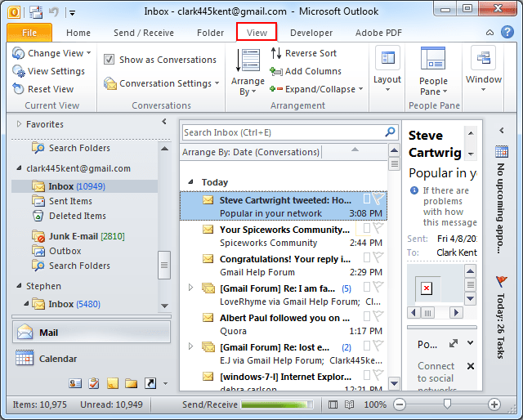Open the People Pane menu

pyautogui.click(x=433, y=71)
